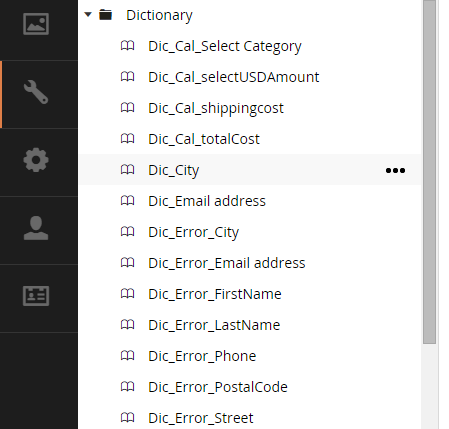Click the Dictionary folder label
This screenshot has width=449, height=429.
pos(159,15)
